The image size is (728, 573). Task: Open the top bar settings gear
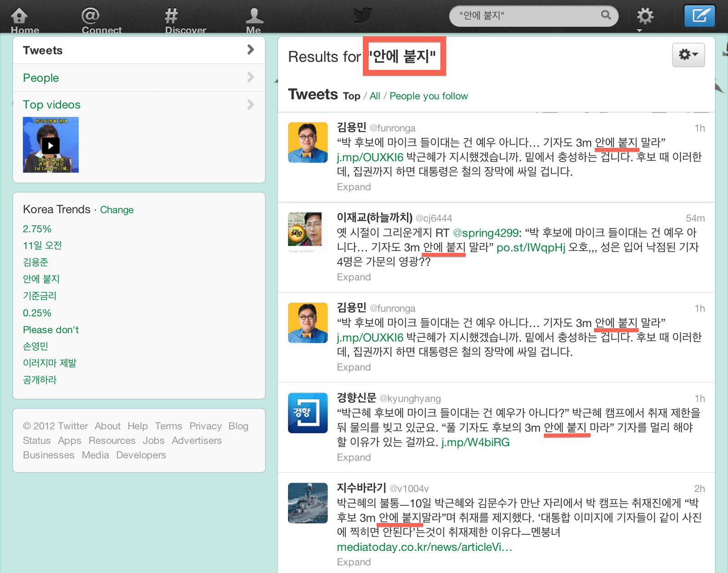tap(645, 16)
